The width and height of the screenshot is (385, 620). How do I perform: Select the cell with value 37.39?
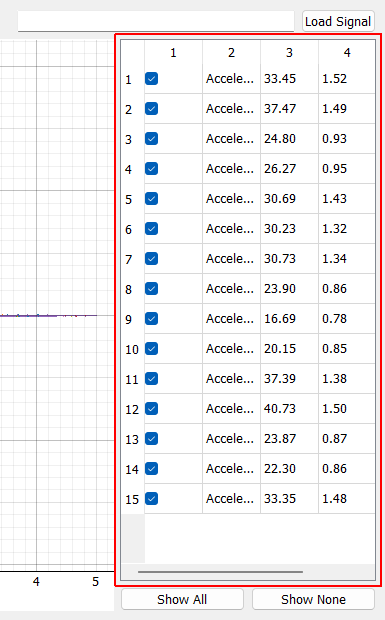coord(289,379)
